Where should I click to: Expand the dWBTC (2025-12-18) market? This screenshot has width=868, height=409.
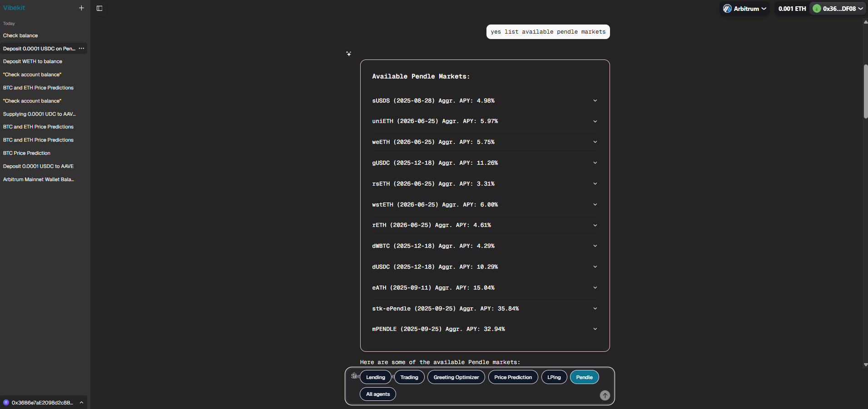(x=485, y=246)
